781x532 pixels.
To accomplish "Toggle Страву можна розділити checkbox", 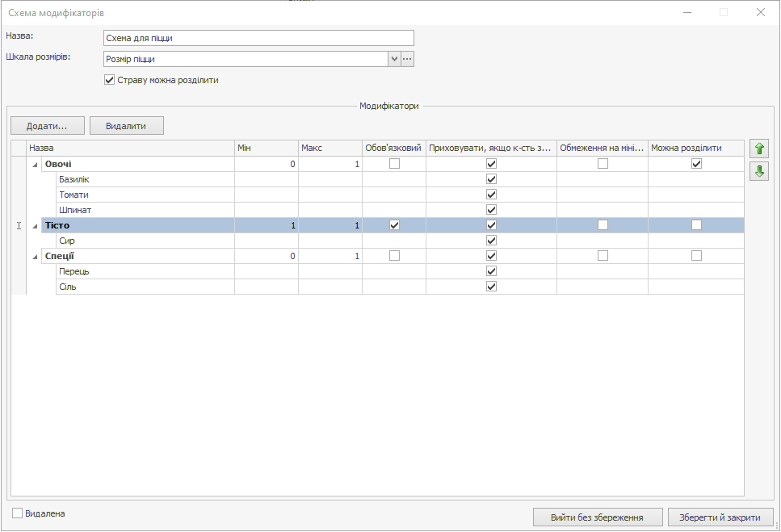I will click(x=110, y=80).
